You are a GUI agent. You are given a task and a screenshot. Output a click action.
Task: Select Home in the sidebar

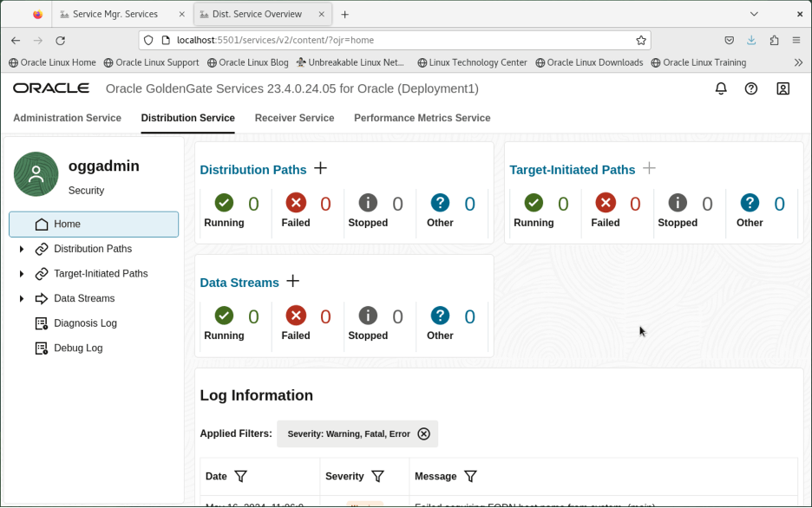94,224
